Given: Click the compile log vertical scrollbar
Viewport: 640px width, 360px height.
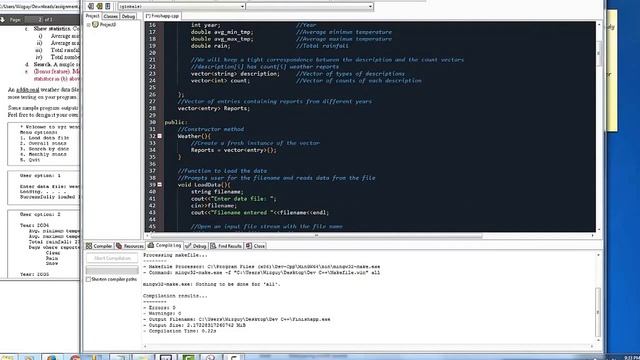Looking at the screenshot, I should (x=598, y=312).
